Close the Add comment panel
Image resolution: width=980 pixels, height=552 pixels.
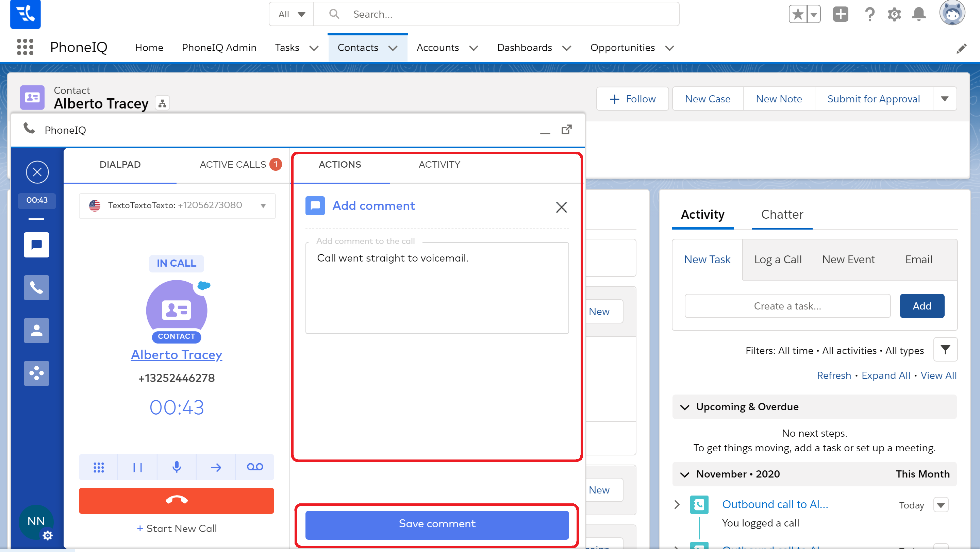(x=561, y=207)
